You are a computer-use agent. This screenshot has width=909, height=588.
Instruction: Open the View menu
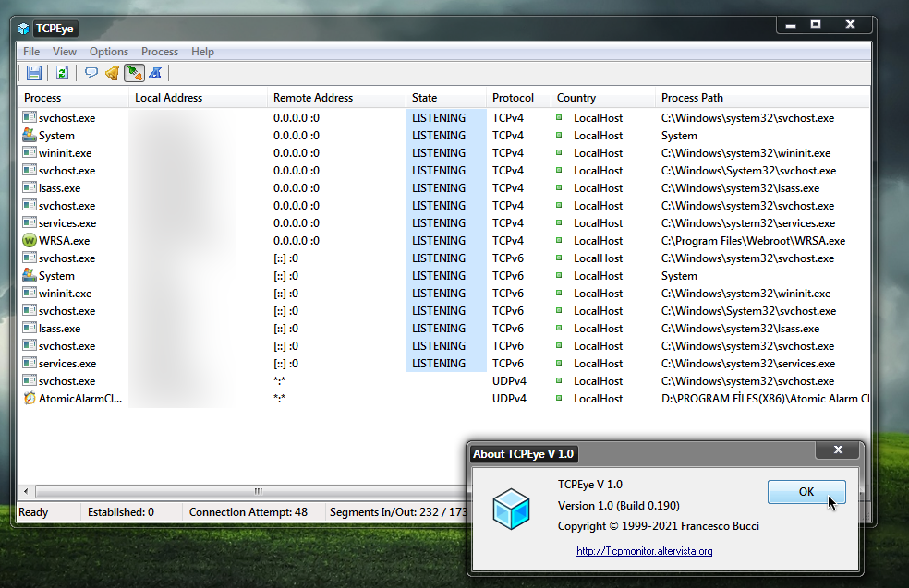[x=65, y=52]
